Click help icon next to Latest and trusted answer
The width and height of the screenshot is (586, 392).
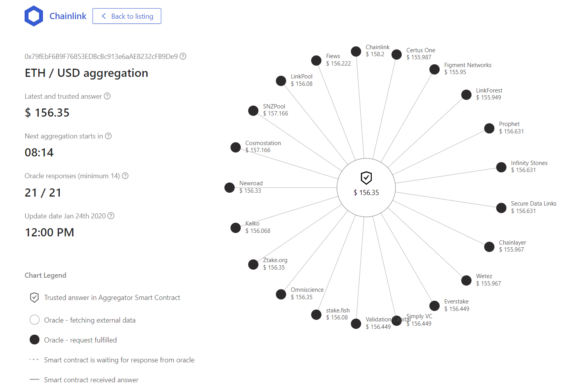[107, 96]
